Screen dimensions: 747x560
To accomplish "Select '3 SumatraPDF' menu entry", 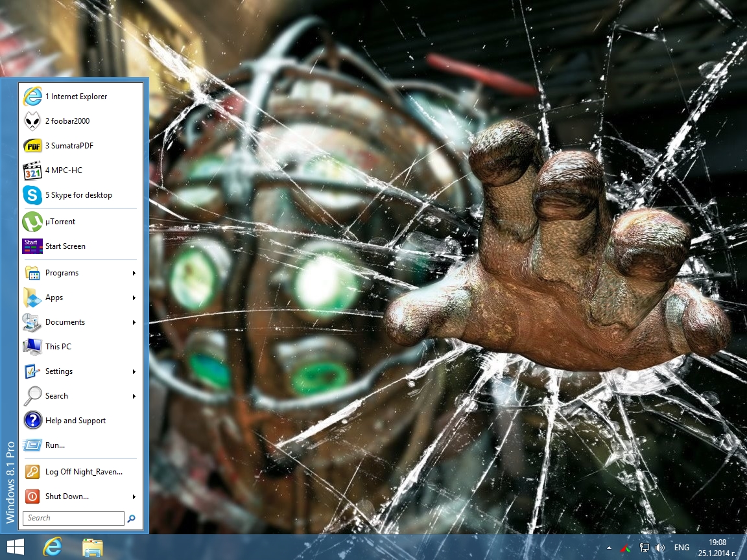I will pyautogui.click(x=80, y=146).
